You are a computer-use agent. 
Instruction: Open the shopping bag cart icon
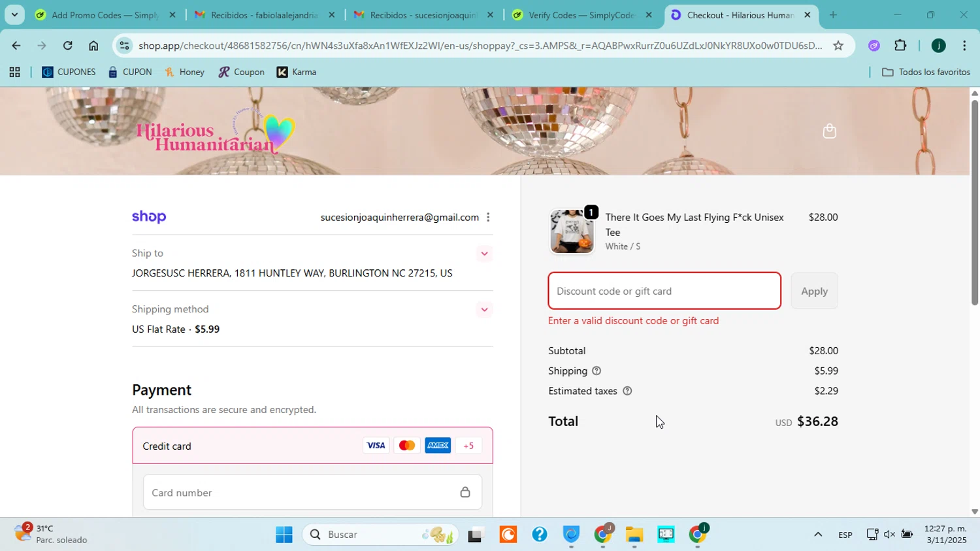pos(829,131)
